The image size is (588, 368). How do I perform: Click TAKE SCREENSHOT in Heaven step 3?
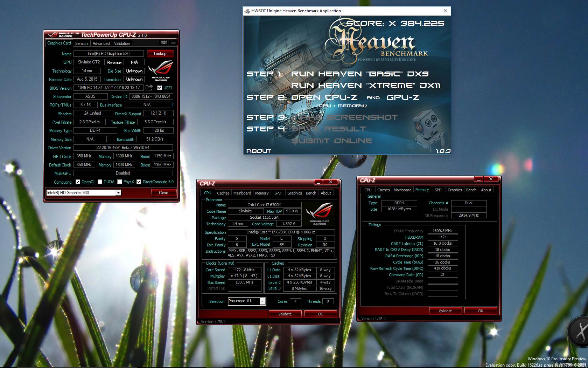click(344, 117)
